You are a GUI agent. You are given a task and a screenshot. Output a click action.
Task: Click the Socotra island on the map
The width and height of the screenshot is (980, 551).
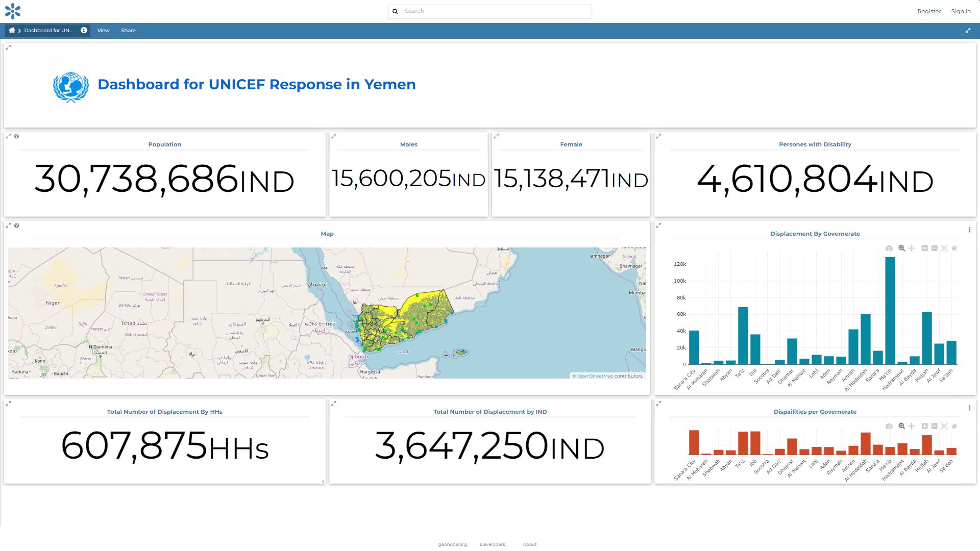(x=461, y=352)
